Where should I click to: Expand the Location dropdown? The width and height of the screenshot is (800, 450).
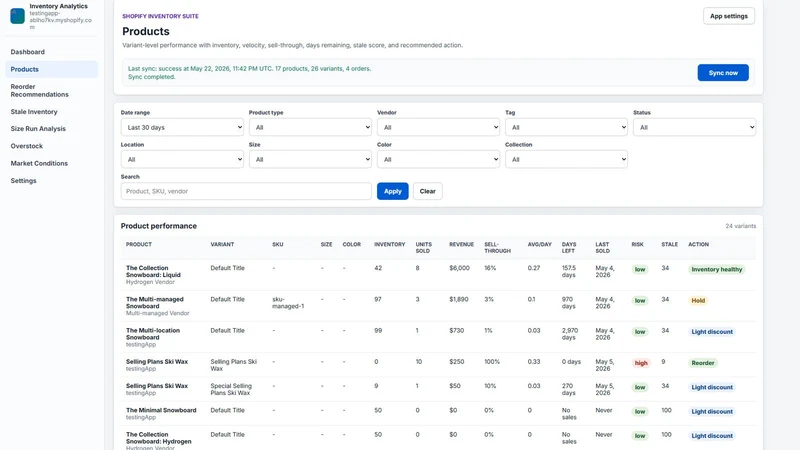tap(182, 159)
